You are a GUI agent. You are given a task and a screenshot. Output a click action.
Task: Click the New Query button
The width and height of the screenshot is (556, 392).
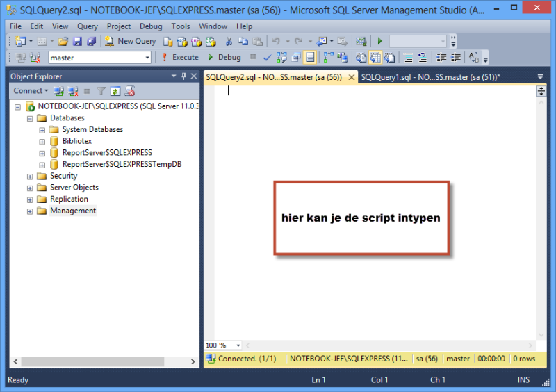point(131,42)
